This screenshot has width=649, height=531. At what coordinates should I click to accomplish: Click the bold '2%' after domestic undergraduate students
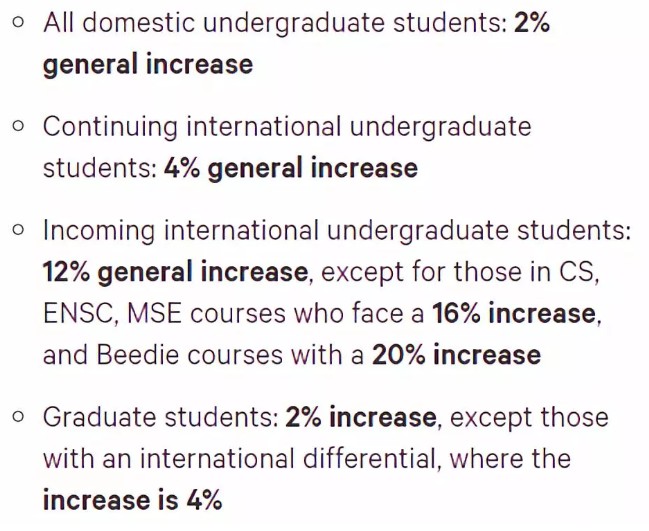(x=532, y=22)
